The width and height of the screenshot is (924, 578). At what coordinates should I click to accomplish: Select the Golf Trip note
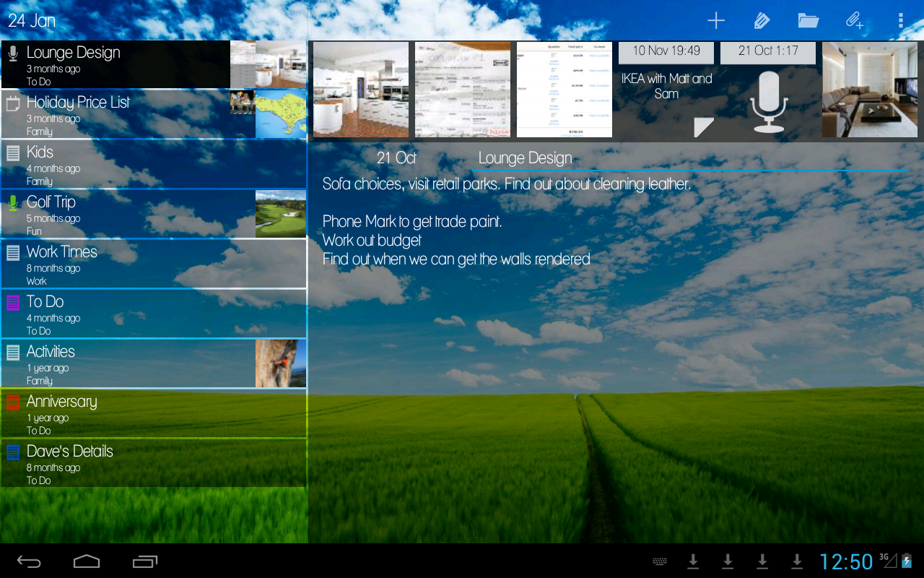point(115,214)
